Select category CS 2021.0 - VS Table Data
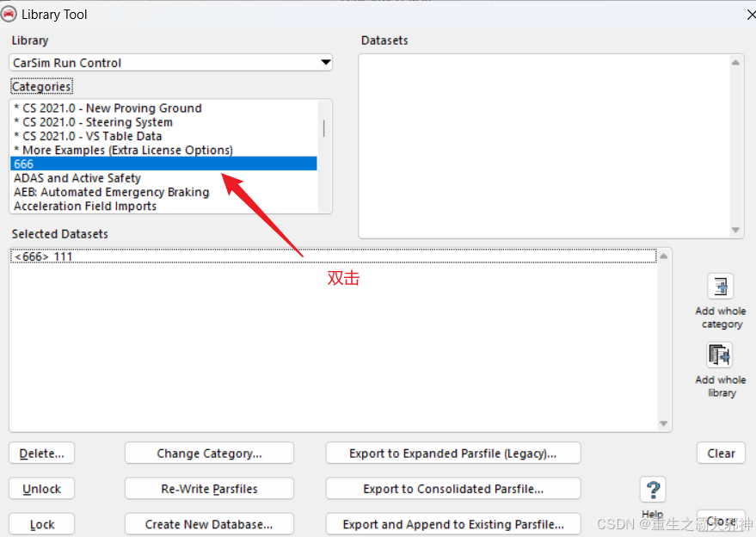756x537 pixels. (163, 136)
